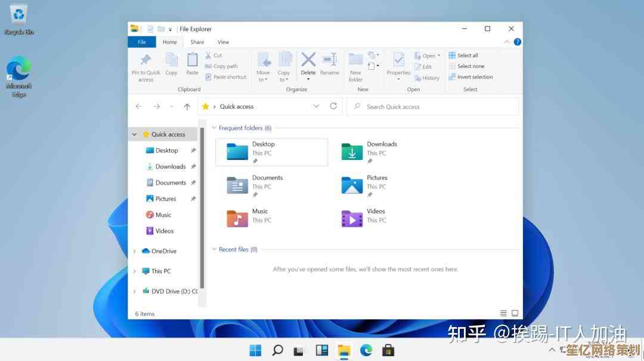Open the Start menu on the taskbar
The width and height of the screenshot is (644, 361).
click(255, 350)
